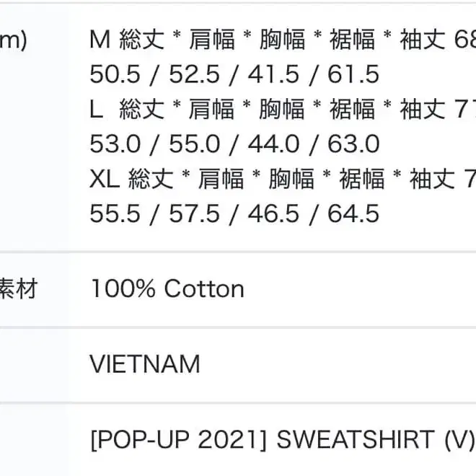Click the 55.5 measurement value
The image size is (476, 476).
[115, 214]
